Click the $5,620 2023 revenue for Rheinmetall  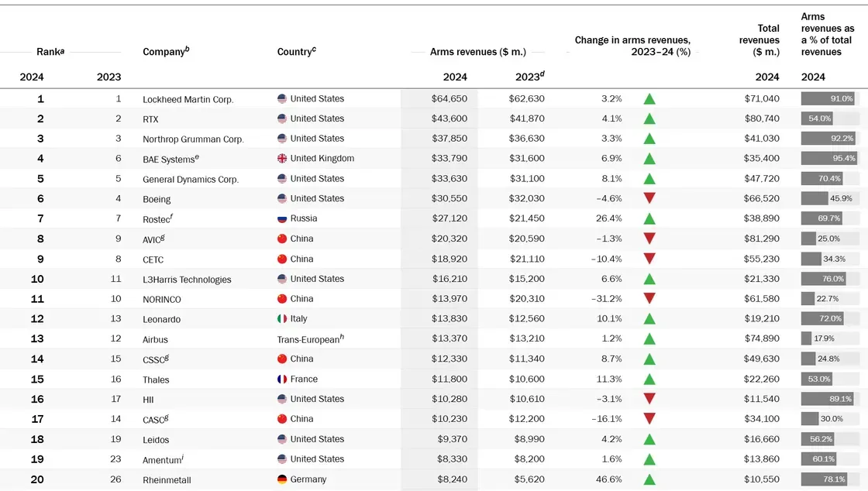(x=529, y=479)
